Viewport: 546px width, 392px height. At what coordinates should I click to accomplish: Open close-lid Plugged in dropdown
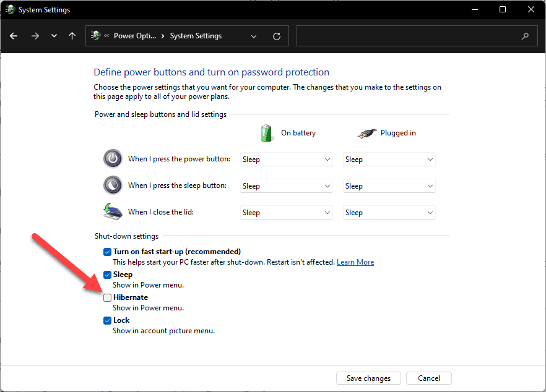coord(389,213)
